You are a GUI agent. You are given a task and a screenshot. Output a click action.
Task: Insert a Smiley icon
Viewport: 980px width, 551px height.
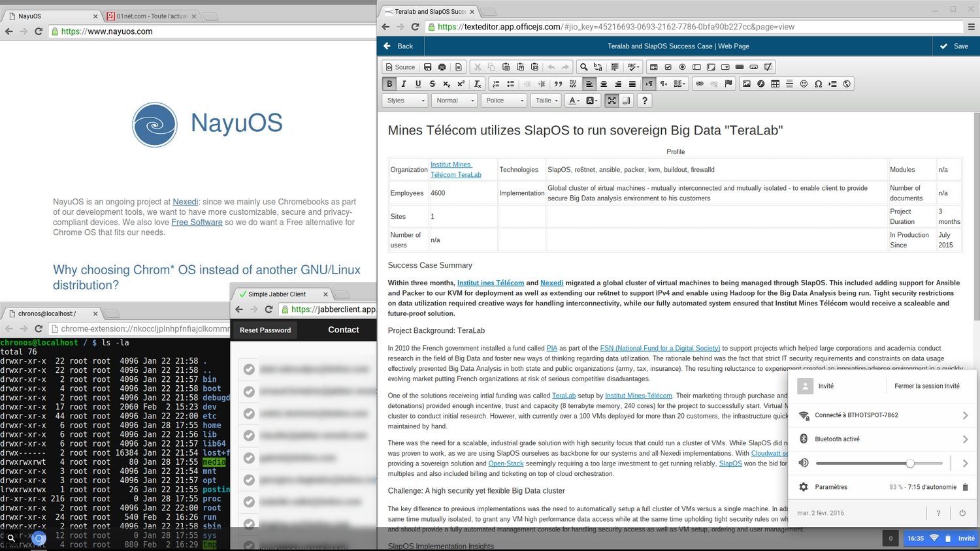804,84
